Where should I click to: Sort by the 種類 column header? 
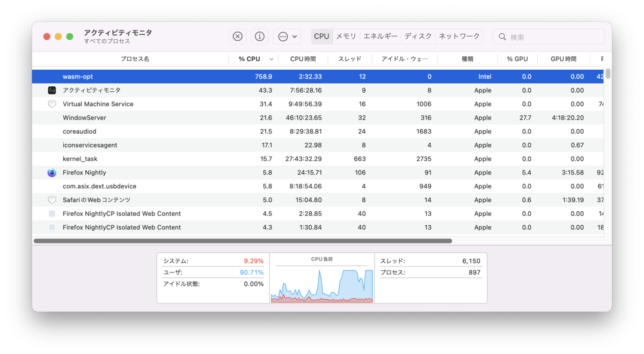(467, 59)
